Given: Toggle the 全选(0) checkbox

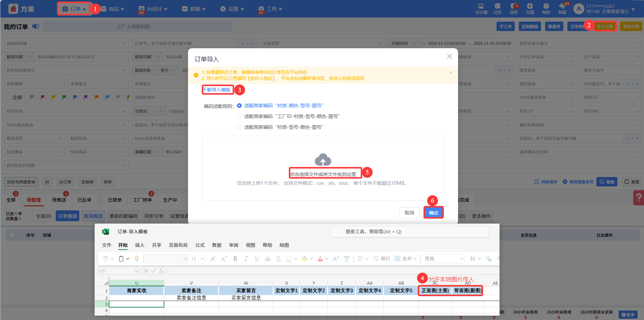Looking at the screenshot, I should coord(31,216).
